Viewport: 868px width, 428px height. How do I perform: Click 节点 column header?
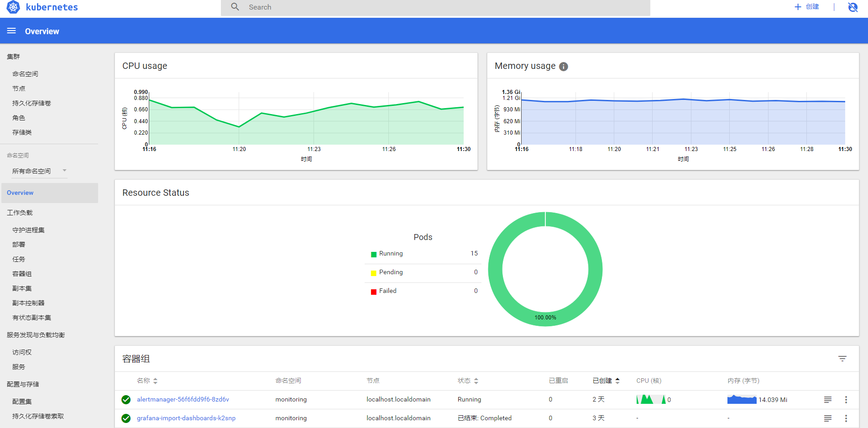[373, 381]
